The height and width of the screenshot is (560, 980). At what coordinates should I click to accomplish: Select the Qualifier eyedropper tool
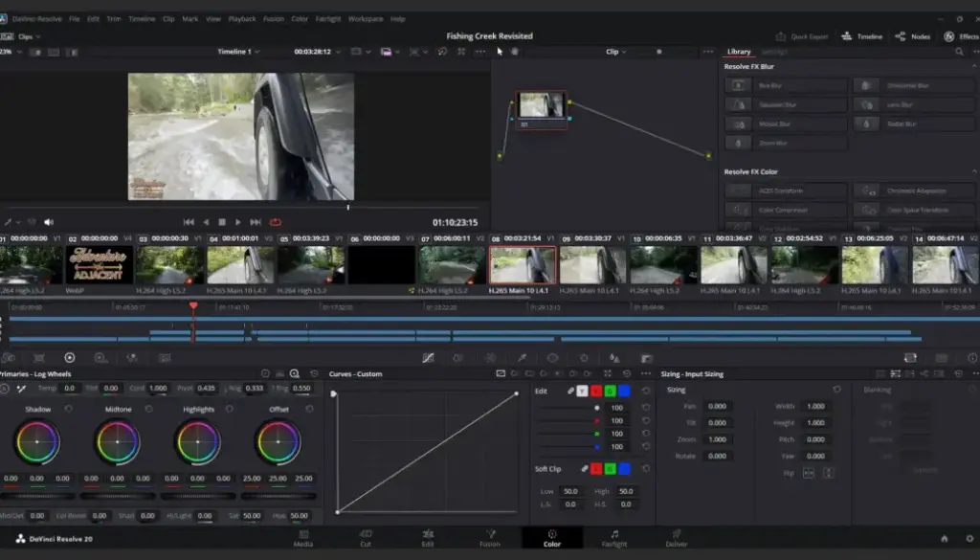[x=521, y=357]
